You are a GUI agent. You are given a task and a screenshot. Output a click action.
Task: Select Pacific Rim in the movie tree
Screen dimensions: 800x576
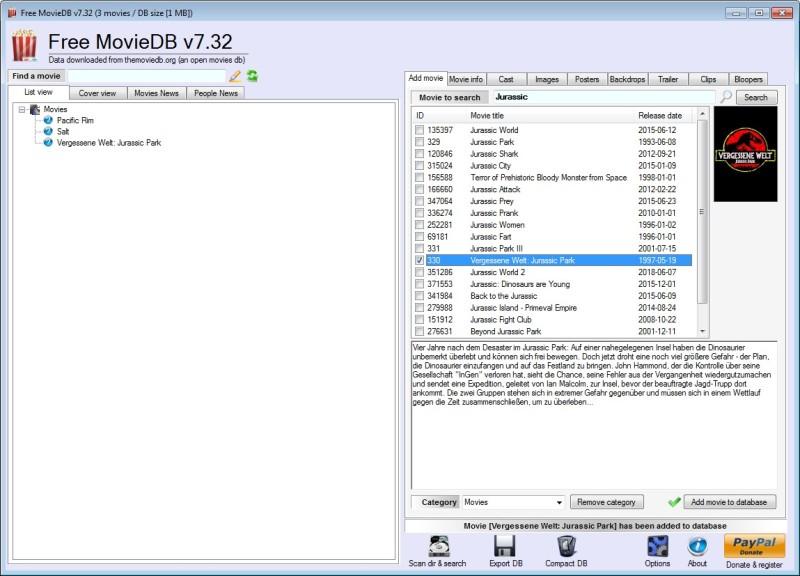(x=75, y=120)
